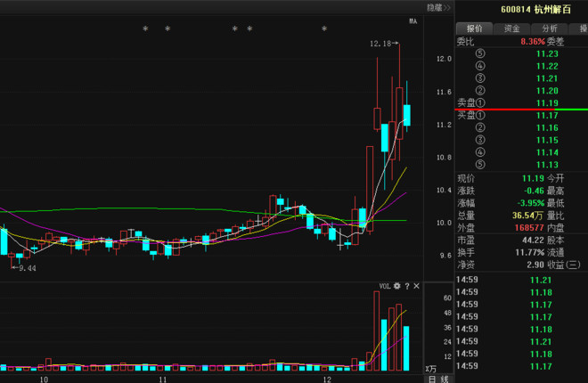The width and height of the screenshot is (588, 383).
Task: Select sell price 11.23
Action: coord(547,54)
